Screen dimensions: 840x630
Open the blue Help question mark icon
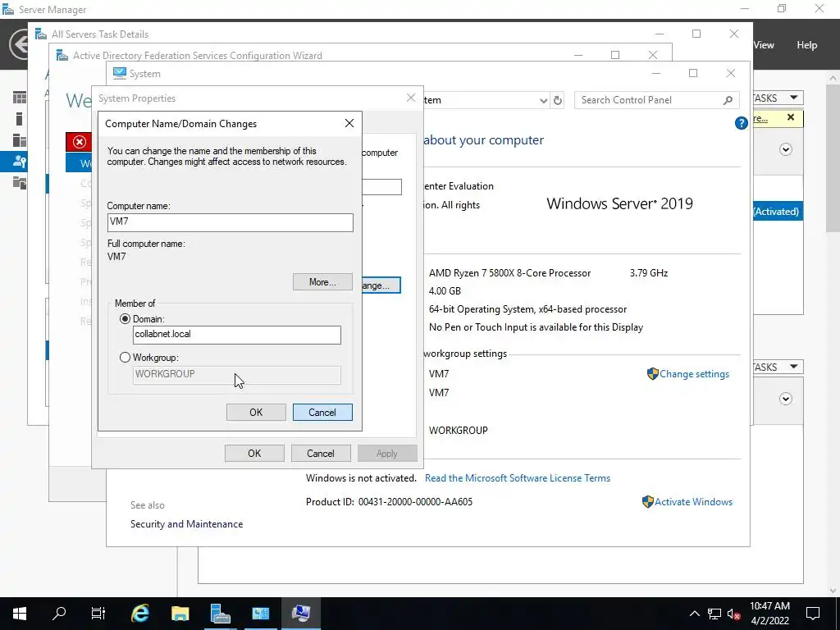point(741,123)
